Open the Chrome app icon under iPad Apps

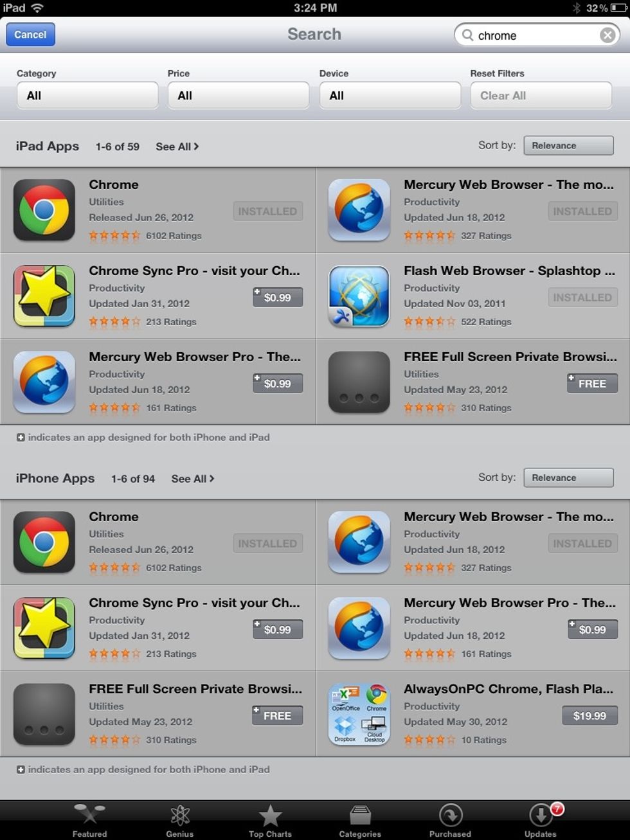point(44,210)
